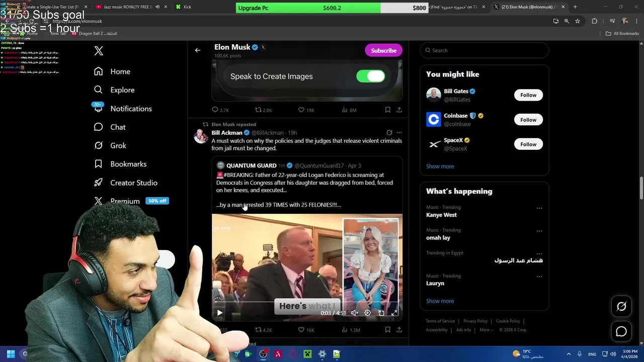Open All Bookmarks folder
Image resolution: width=644 pixels, height=362 pixels.
tap(622, 34)
